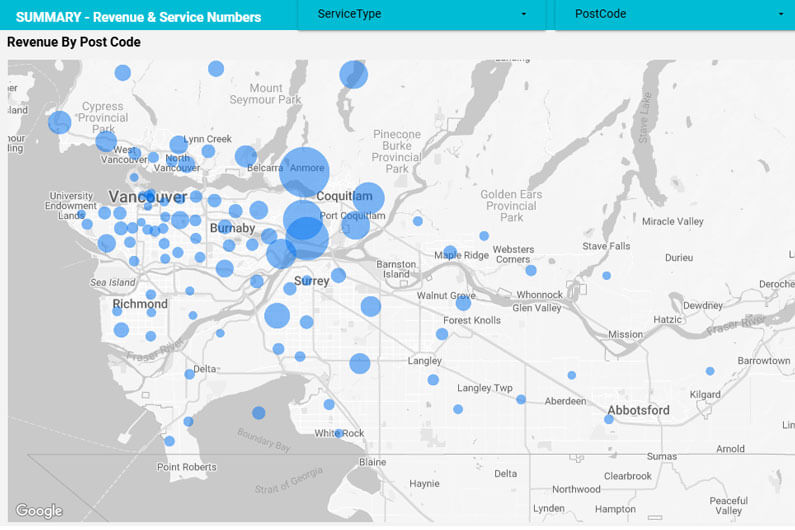This screenshot has height=530, width=795.
Task: Click the Barnston Island label
Action: coord(396,269)
